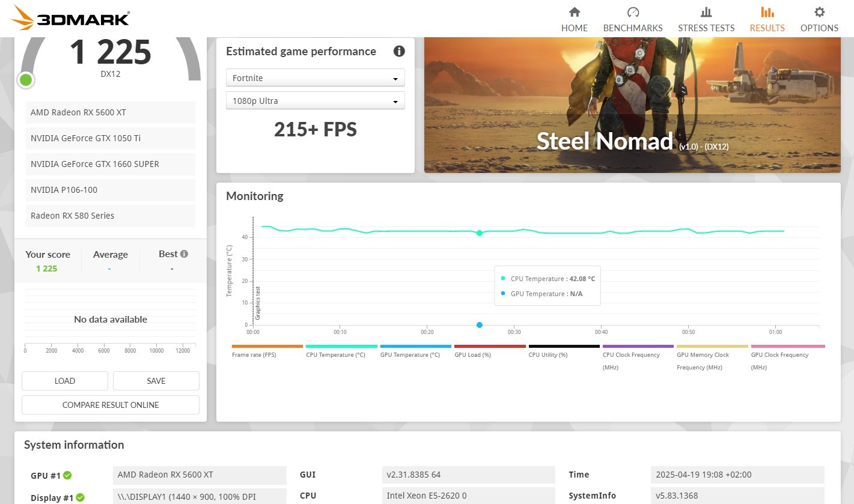Toggle the GPU Memory Clock Frequency legend item
Image resolution: width=854 pixels, height=504 pixels.
point(712,357)
